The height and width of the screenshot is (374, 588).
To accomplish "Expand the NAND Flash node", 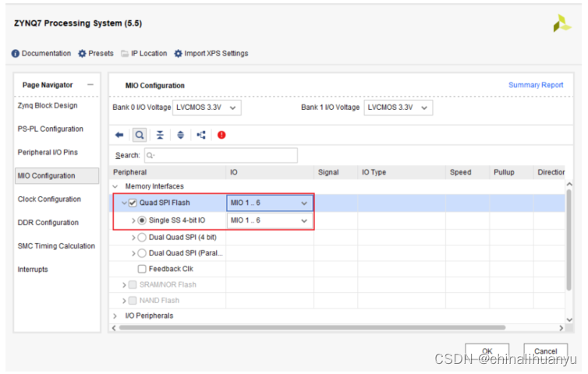I will (124, 301).
